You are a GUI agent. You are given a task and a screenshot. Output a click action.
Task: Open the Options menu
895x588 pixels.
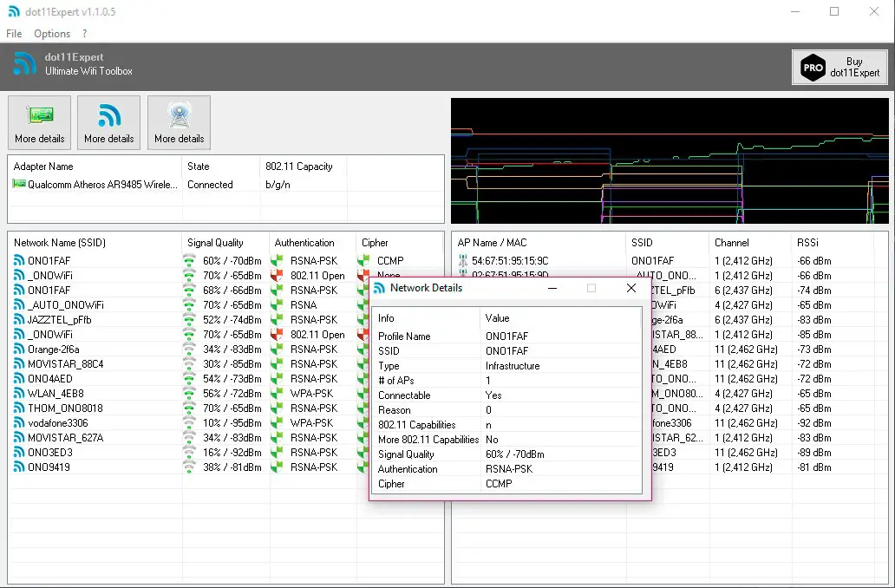click(52, 34)
